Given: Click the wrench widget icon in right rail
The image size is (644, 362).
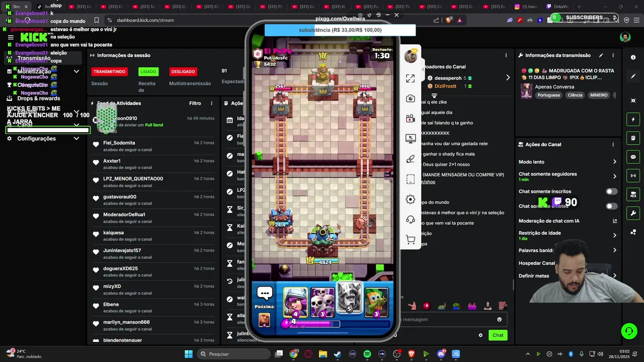Looking at the screenshot, I should pos(633,213).
